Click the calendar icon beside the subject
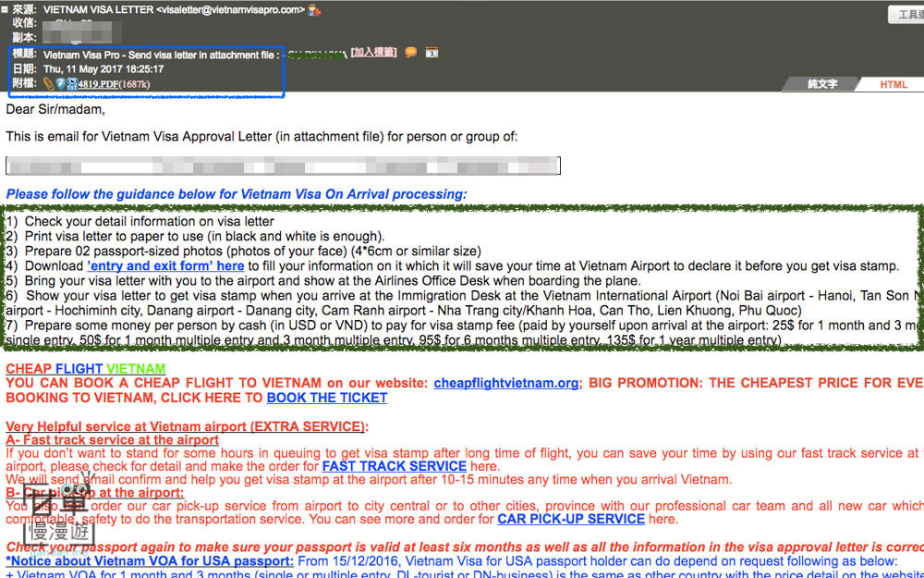The width and height of the screenshot is (924, 578). (432, 53)
